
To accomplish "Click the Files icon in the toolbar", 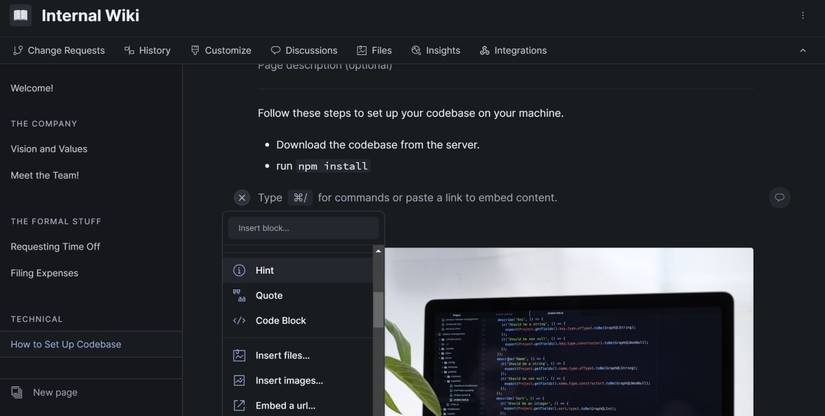I will point(361,50).
